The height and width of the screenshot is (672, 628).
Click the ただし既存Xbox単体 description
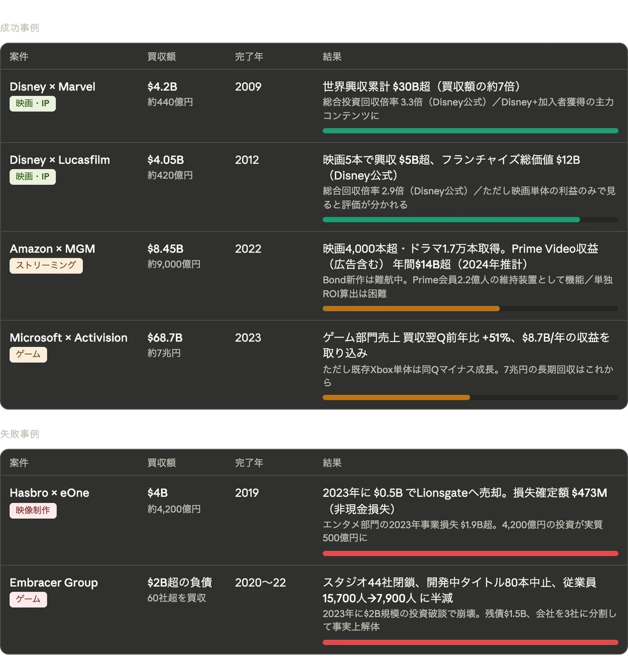[x=468, y=375]
